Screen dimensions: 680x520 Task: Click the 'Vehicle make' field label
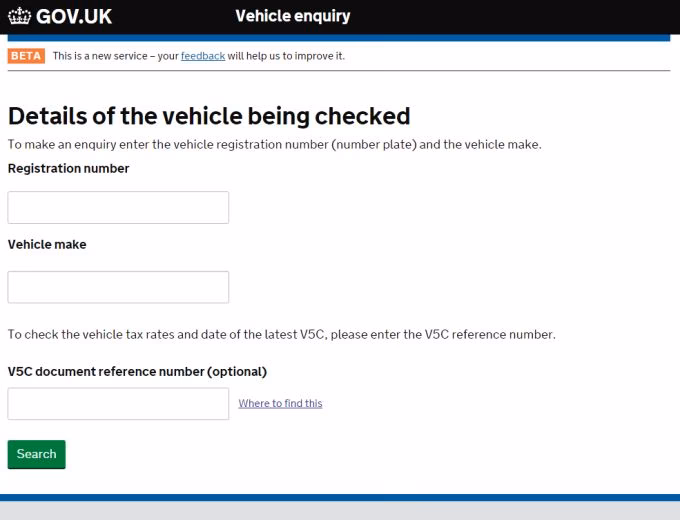tap(47, 245)
